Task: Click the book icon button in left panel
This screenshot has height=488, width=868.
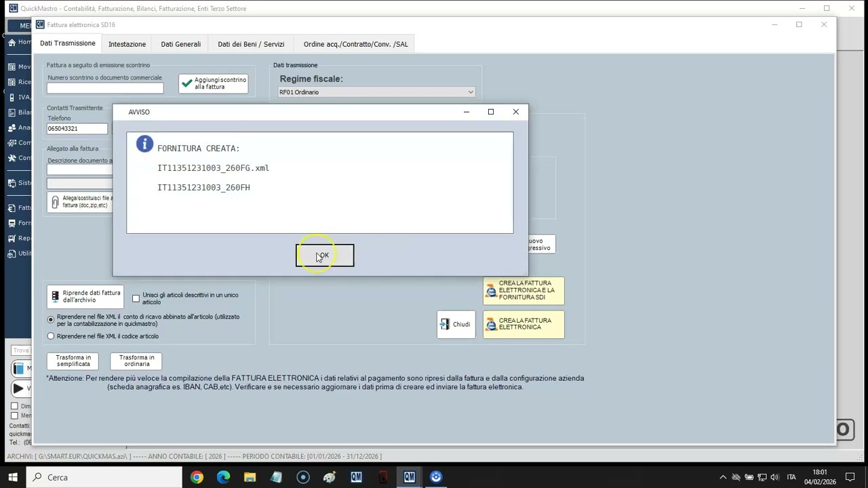Action: [20, 368]
